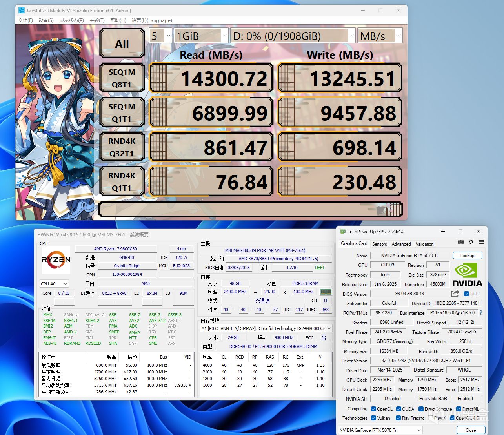
Task: Click the DDR5-8000 / PC5-64000 memory type text
Action: [273, 346]
